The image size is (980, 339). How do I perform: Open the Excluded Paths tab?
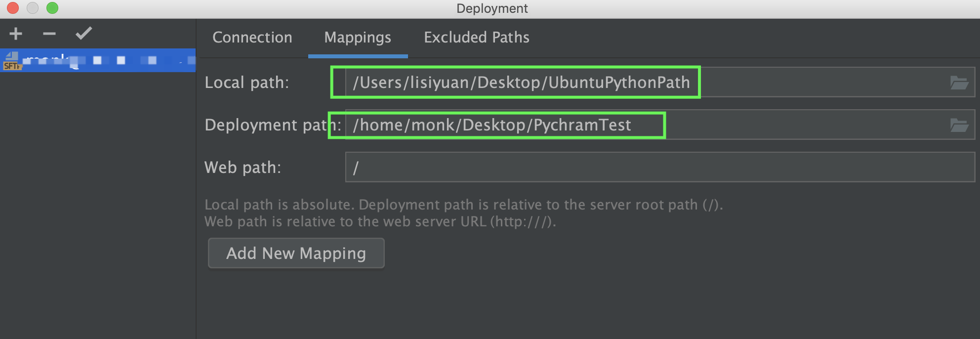click(x=477, y=38)
